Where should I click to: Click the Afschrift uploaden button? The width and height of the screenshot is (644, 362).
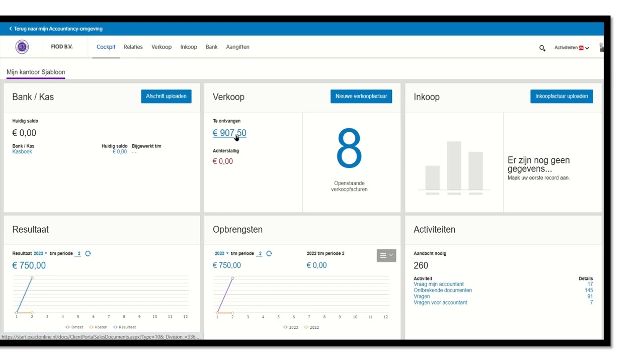166,96
